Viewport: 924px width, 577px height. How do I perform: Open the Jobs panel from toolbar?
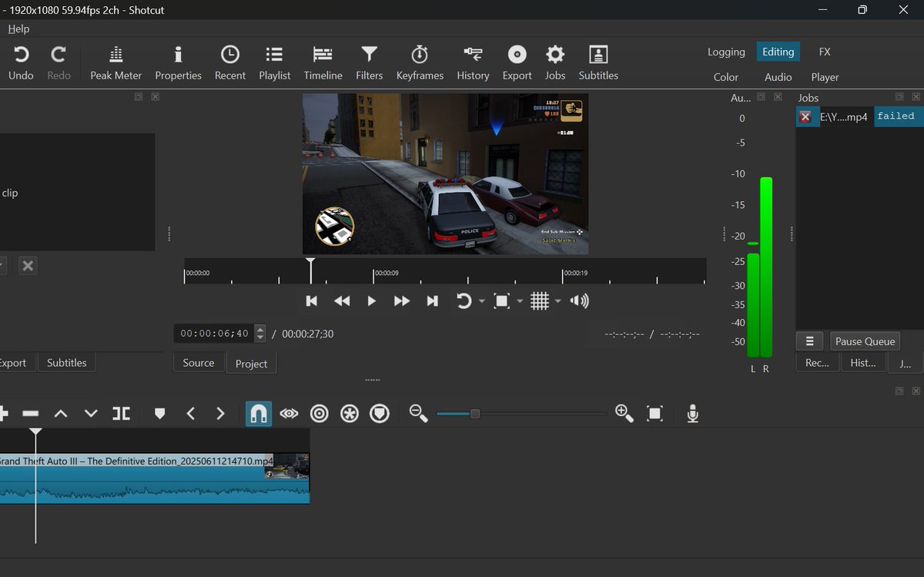[x=554, y=63]
